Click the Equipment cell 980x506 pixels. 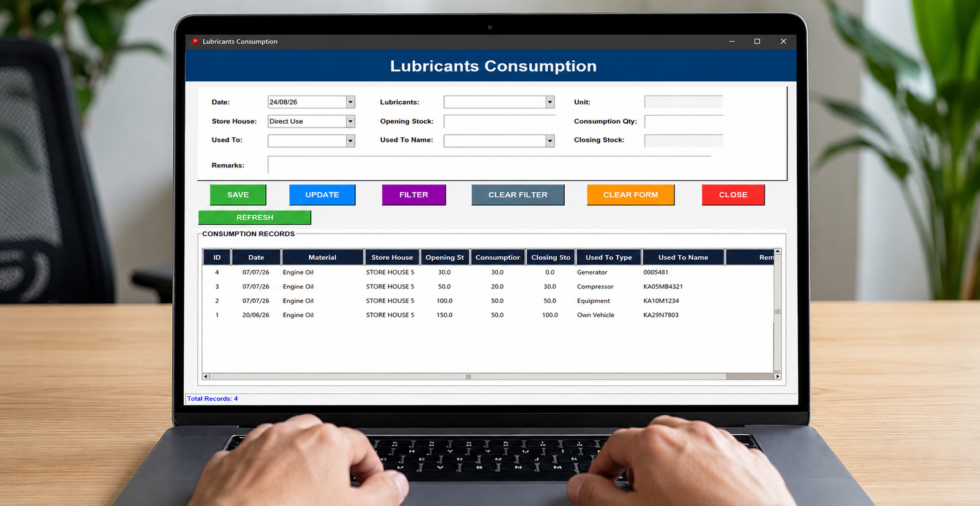click(x=594, y=301)
